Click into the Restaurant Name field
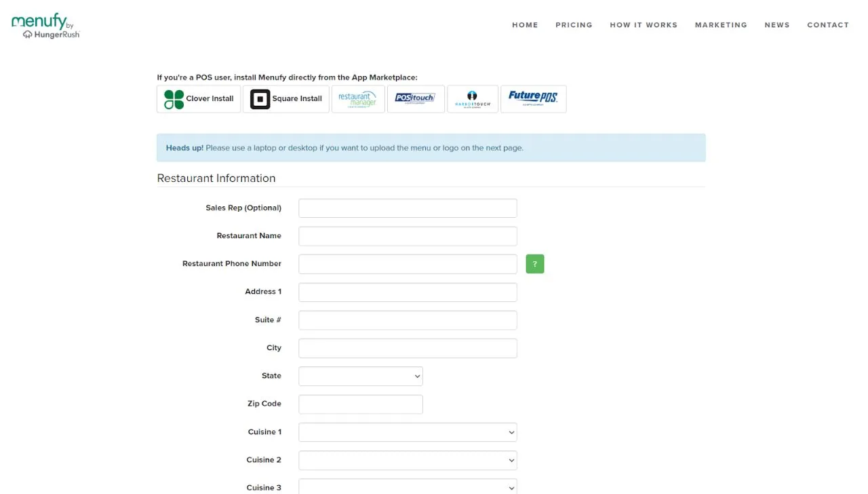Viewport: 868px width, 494px height. [x=408, y=236]
